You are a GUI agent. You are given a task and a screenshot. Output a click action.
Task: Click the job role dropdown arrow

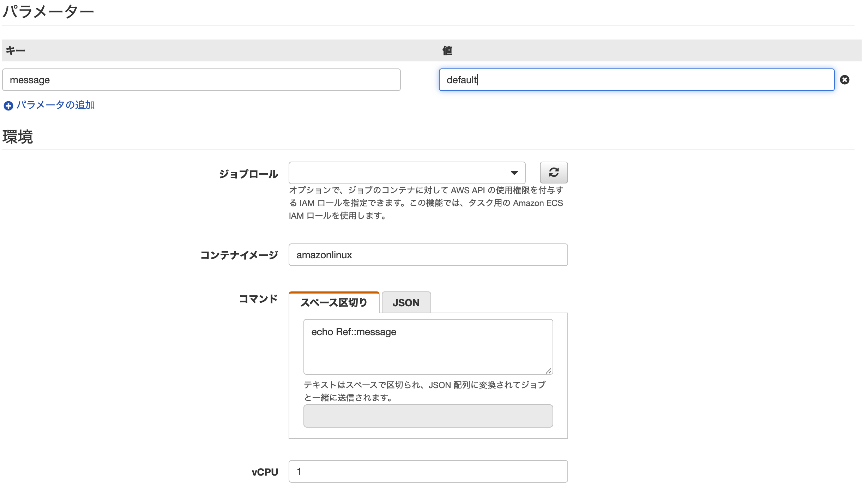coord(514,173)
